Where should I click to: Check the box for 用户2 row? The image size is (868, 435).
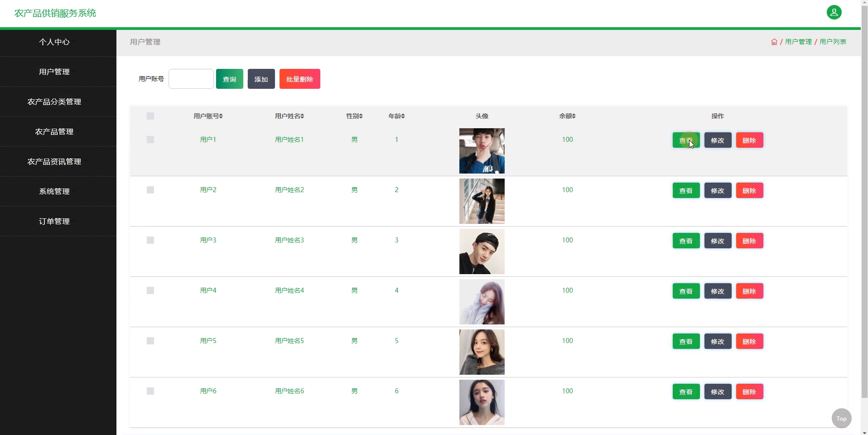tap(150, 190)
